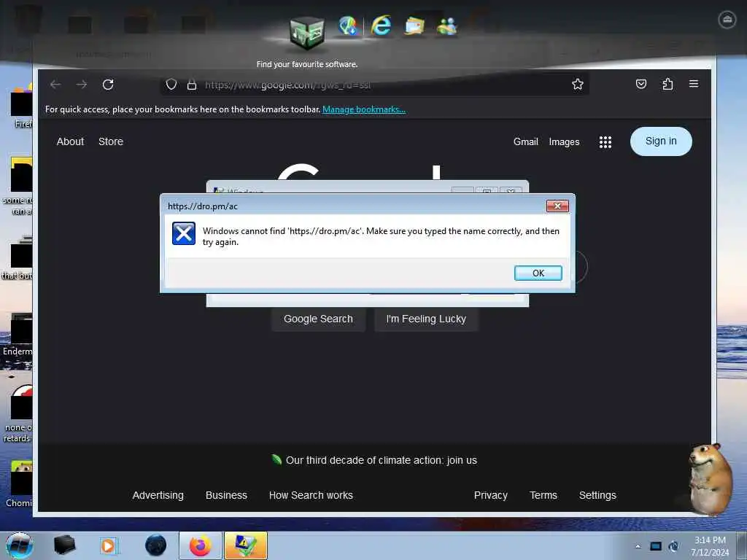
Task: Open How Search works link
Action: [x=311, y=495]
